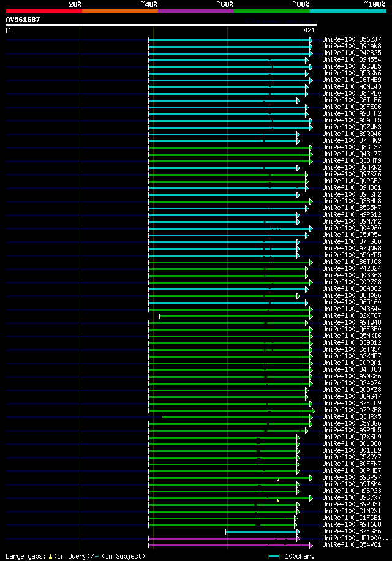
Task: Select the truncated UniRef100_UPI000.. label
Action: [x=355, y=538]
